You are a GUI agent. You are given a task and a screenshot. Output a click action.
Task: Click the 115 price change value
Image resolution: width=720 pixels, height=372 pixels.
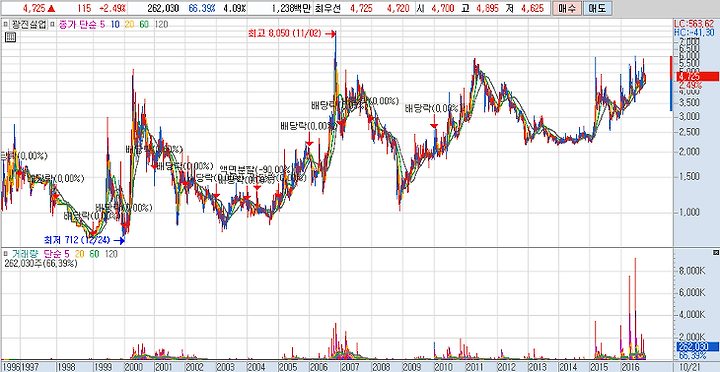(84, 8)
